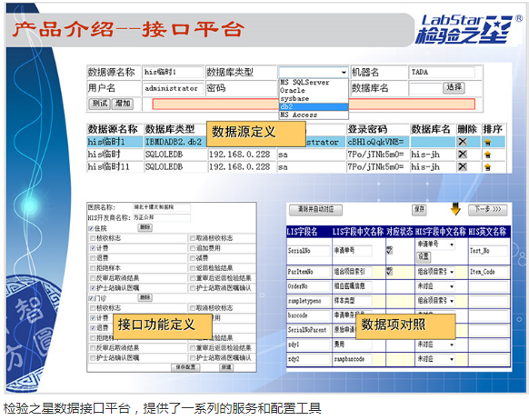Click 删除 button beside 门诊

click(145, 297)
